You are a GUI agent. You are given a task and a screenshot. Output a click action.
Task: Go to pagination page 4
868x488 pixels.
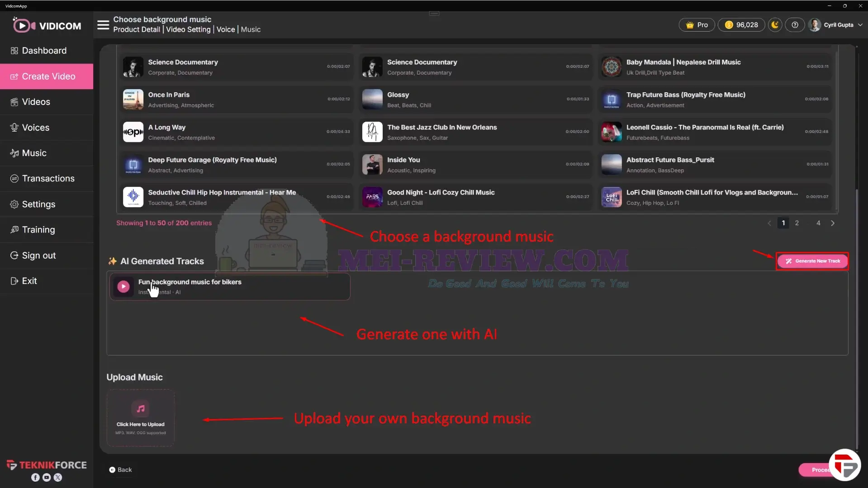click(818, 223)
